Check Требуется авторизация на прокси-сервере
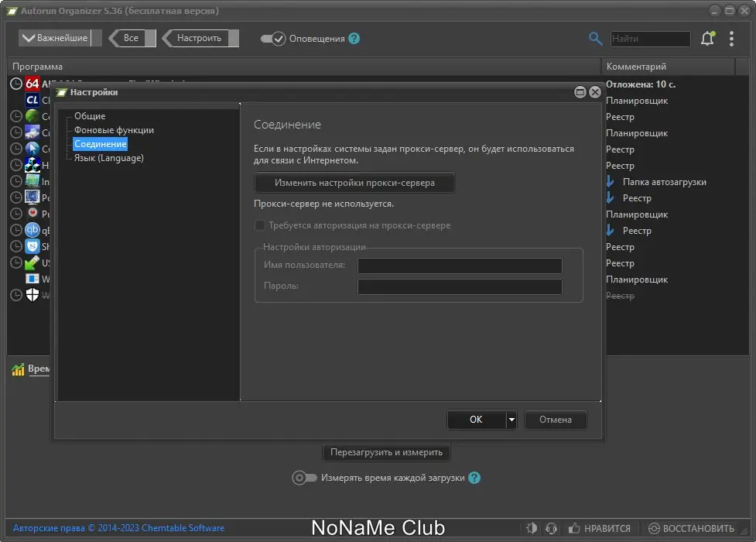 (259, 225)
